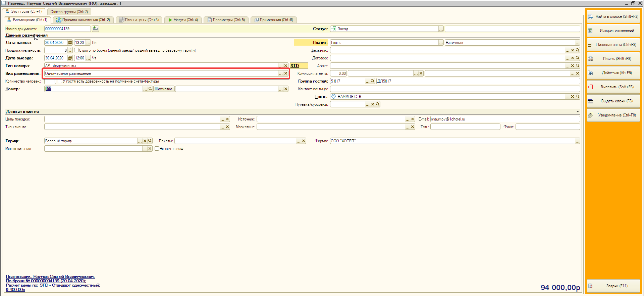This screenshot has width=644, height=296.
Task: Collapse the Данные клиента section arrow
Action: coord(578,112)
